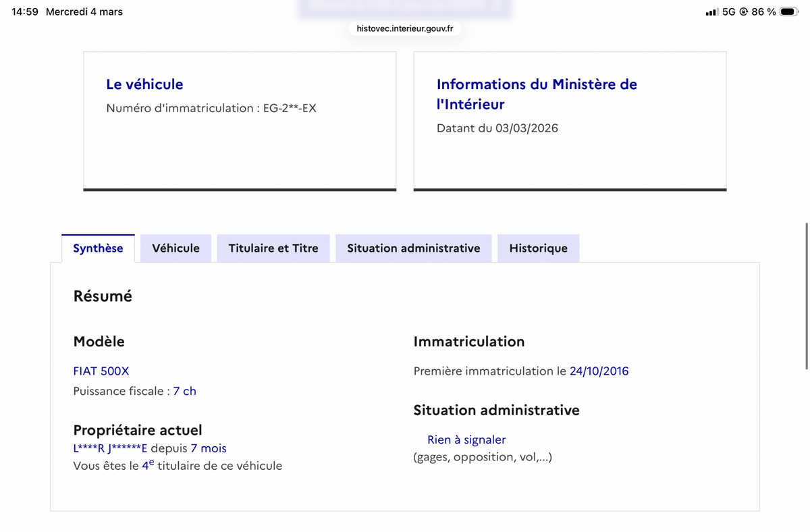810x532 pixels.
Task: Click the 24/10/2016 first registration date
Action: point(599,371)
